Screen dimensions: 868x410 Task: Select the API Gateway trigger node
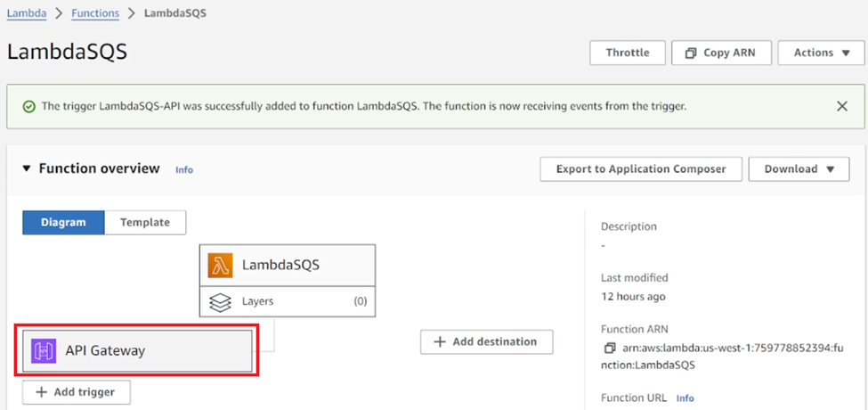click(137, 350)
